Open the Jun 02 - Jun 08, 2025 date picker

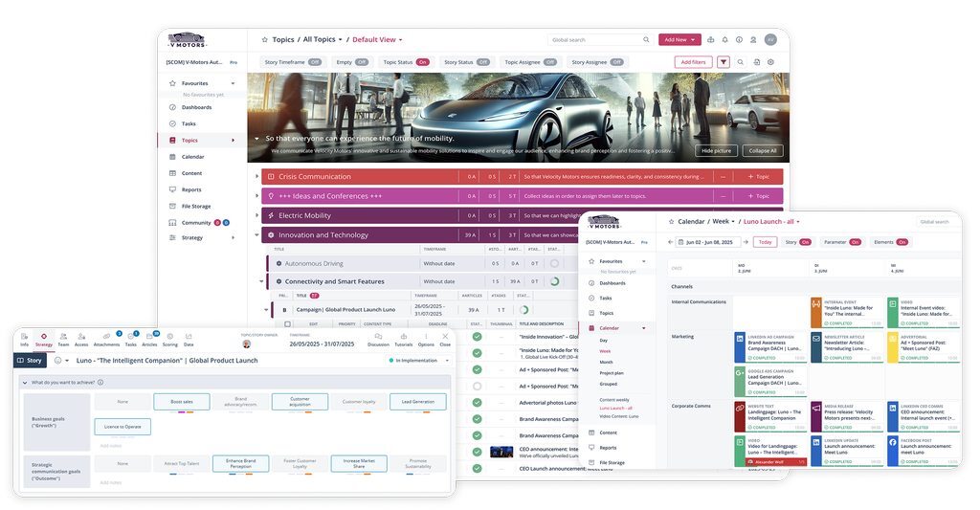[x=709, y=242]
